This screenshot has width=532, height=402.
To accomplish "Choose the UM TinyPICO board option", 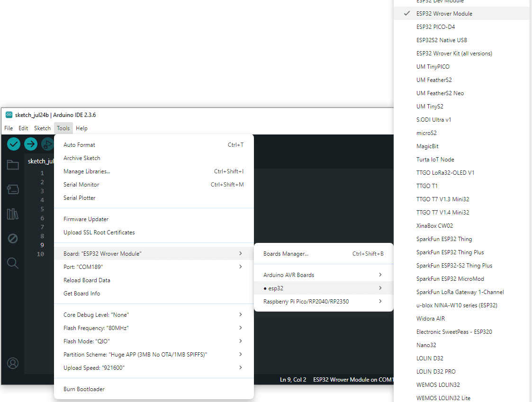I will pos(433,67).
